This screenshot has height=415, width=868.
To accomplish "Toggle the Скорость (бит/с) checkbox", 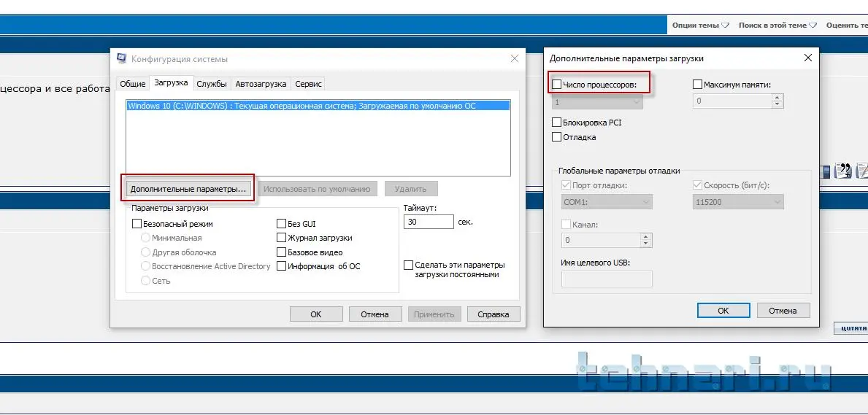I will (x=697, y=185).
